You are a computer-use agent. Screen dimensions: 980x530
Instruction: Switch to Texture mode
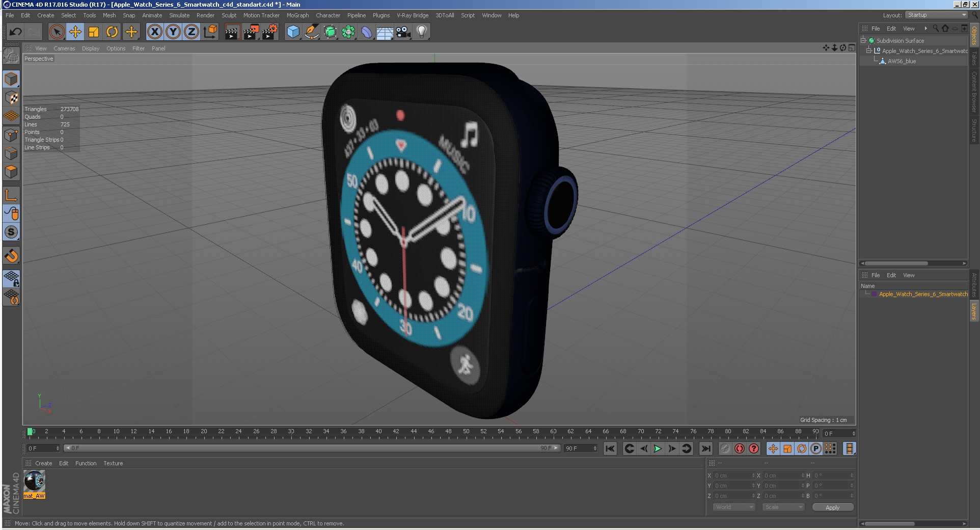11,97
